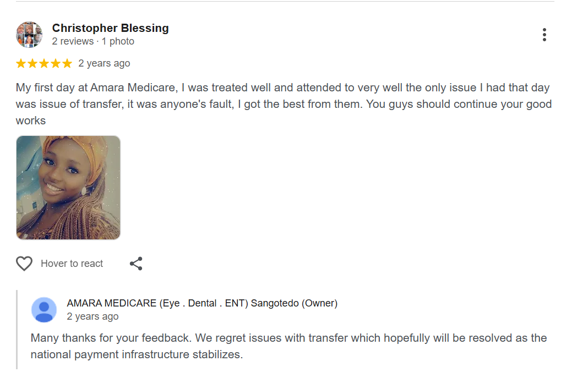Click the review's "2 years ago" timestamp beside stars
The image size is (588, 372).
(104, 63)
